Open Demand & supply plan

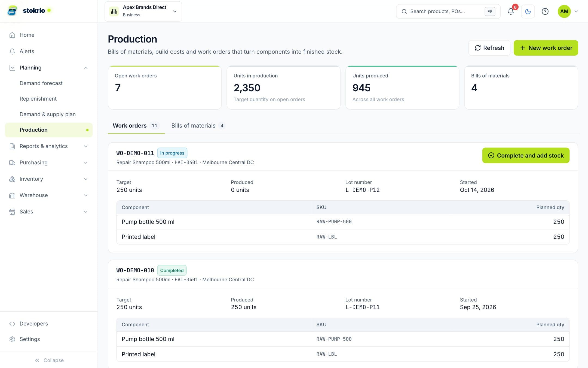48,114
